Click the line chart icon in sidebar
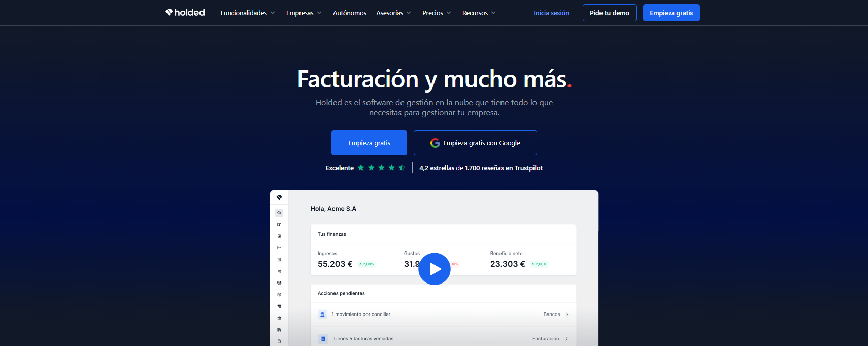Screen dimensions: 868x346 279,248
